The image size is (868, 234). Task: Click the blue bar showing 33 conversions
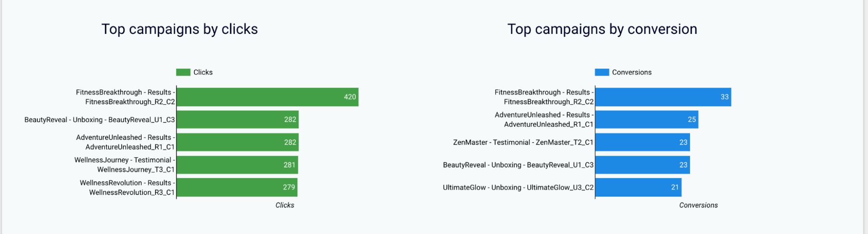(x=663, y=97)
